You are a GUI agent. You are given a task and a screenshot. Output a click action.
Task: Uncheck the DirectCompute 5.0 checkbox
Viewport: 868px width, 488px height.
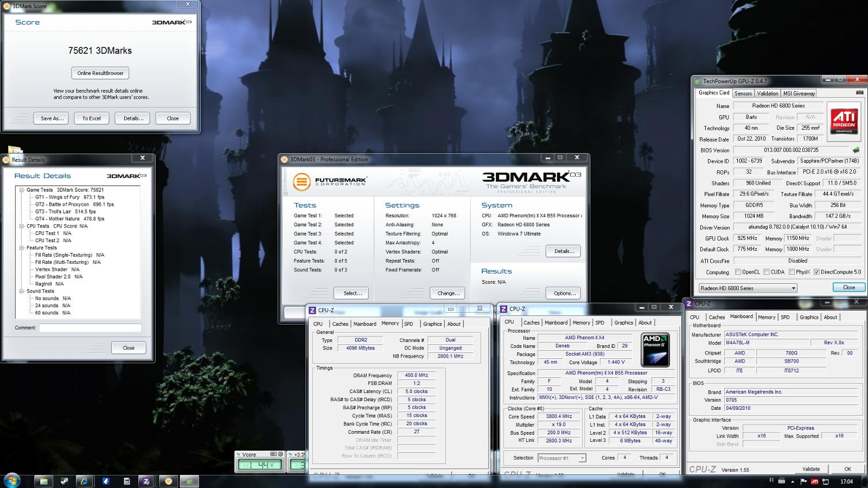click(816, 272)
